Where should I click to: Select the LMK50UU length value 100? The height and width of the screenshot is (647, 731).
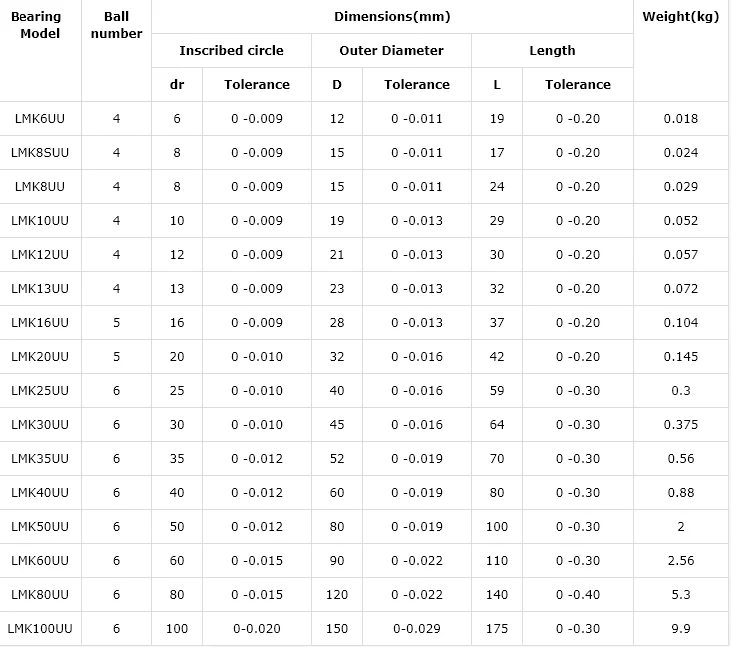[497, 526]
